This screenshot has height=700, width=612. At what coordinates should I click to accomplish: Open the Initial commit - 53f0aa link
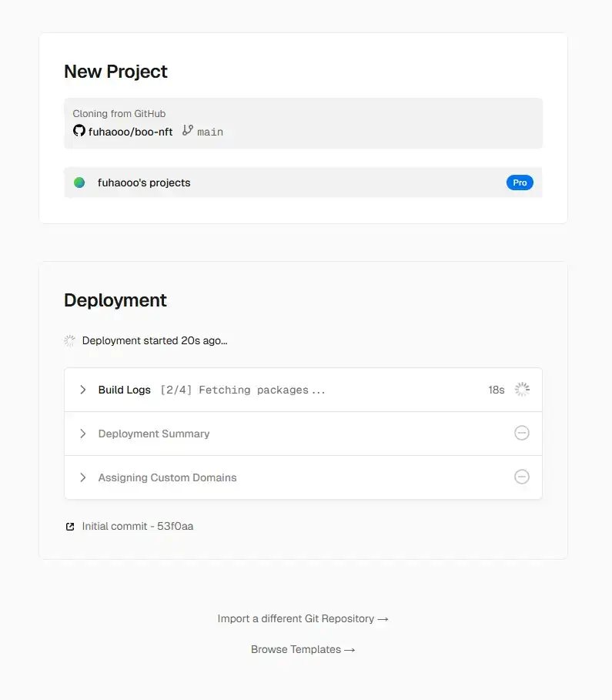[137, 526]
